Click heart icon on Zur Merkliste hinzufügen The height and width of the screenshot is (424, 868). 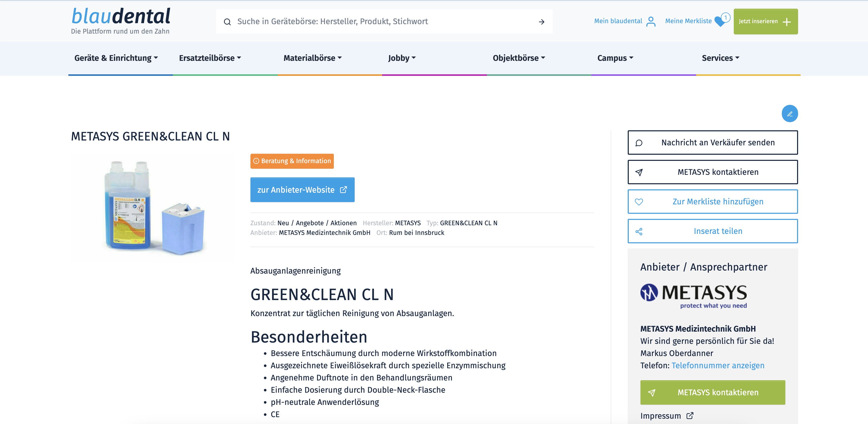click(639, 202)
